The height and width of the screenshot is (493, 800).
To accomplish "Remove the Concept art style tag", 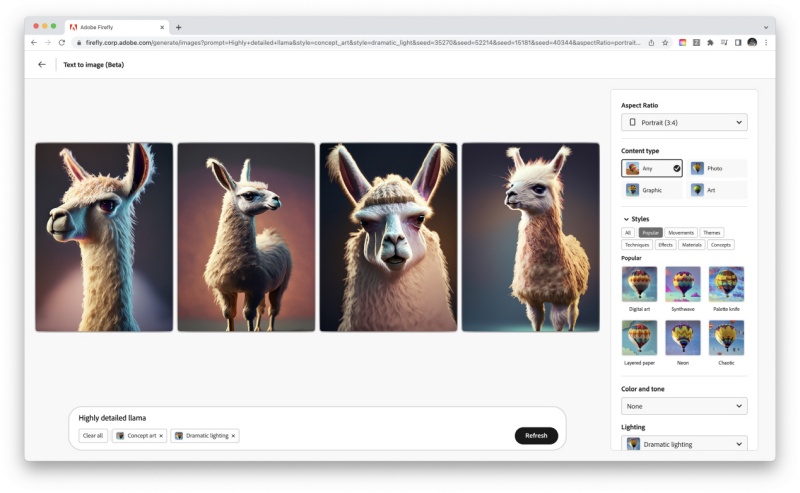I will (161, 436).
